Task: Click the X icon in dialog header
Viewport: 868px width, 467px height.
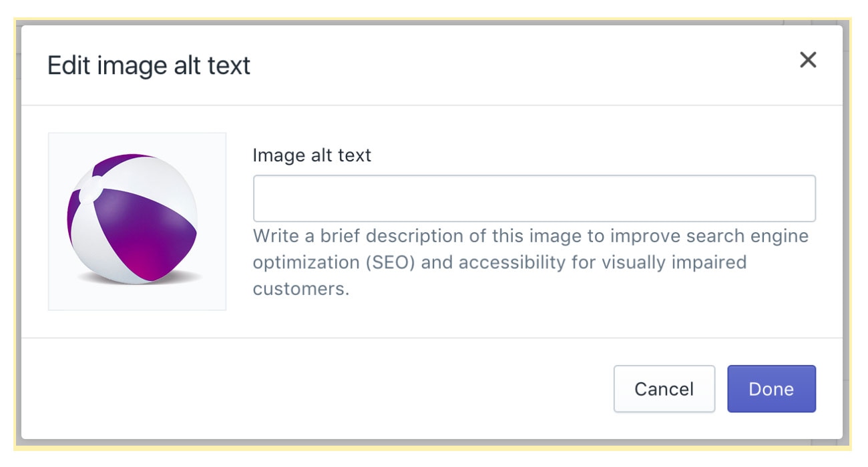Action: (808, 60)
